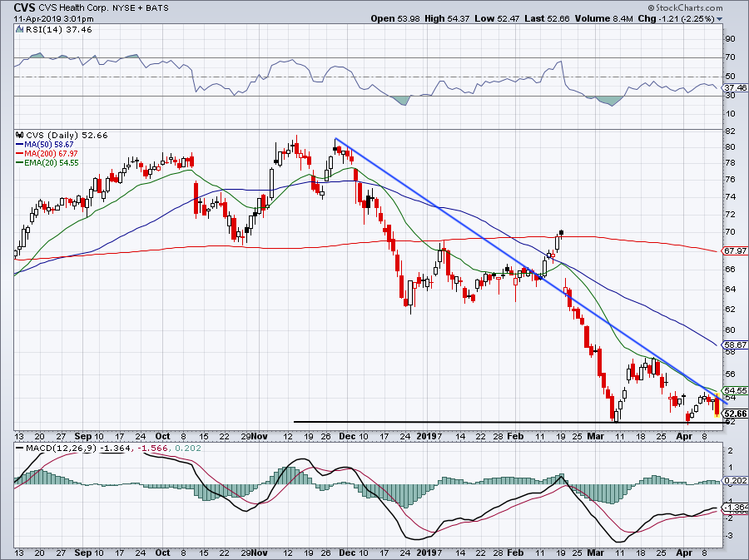Click the MA(200) 67.97 legend text
The height and width of the screenshot is (560, 749).
51,154
